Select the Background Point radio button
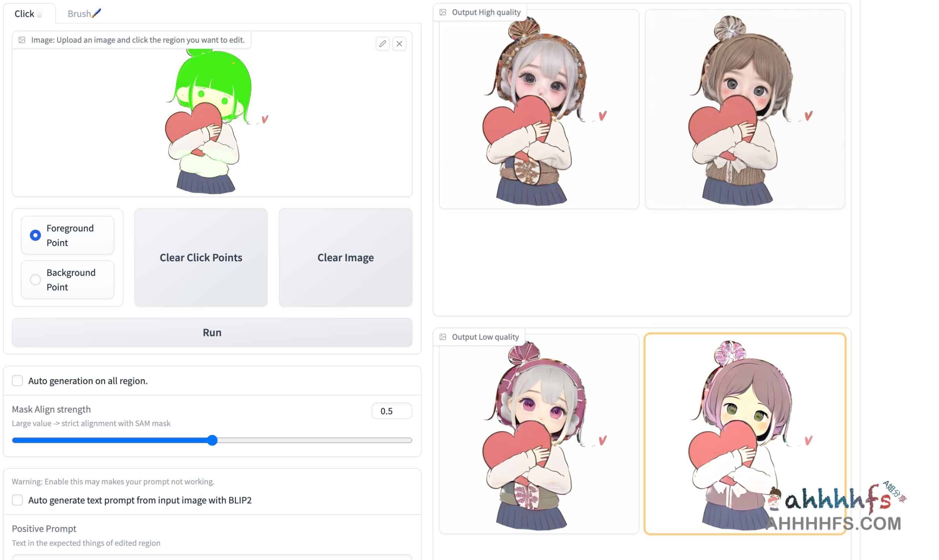The height and width of the screenshot is (560, 939). point(35,279)
